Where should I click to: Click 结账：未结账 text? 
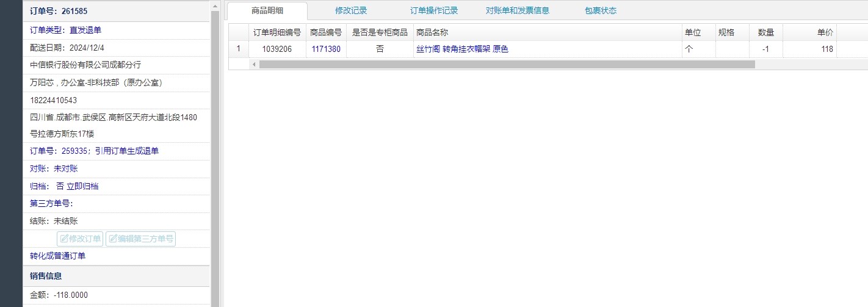pyautogui.click(x=54, y=221)
